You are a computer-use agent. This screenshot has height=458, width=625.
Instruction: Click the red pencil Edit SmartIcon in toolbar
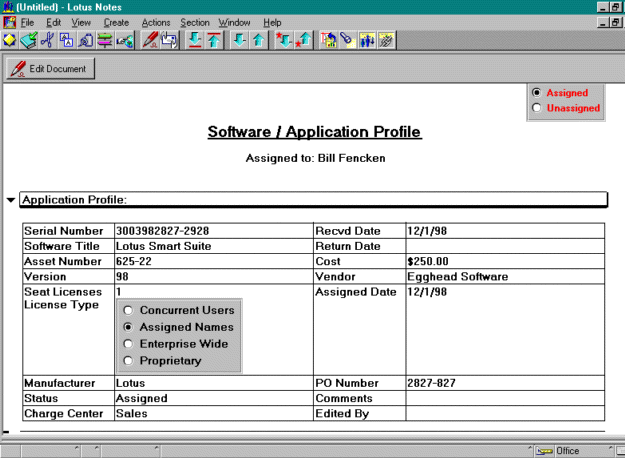[x=150, y=40]
